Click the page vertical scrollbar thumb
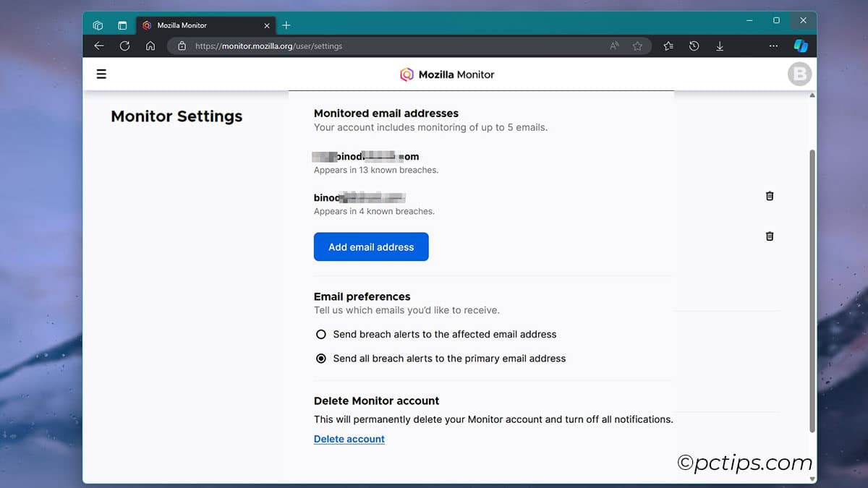This screenshot has width=868, height=488. [x=812, y=291]
